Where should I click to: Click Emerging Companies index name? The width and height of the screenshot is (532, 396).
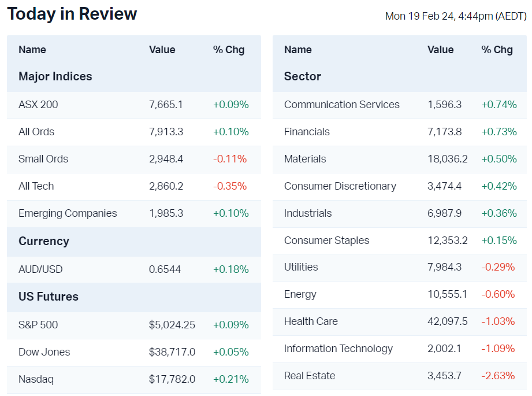(x=68, y=213)
